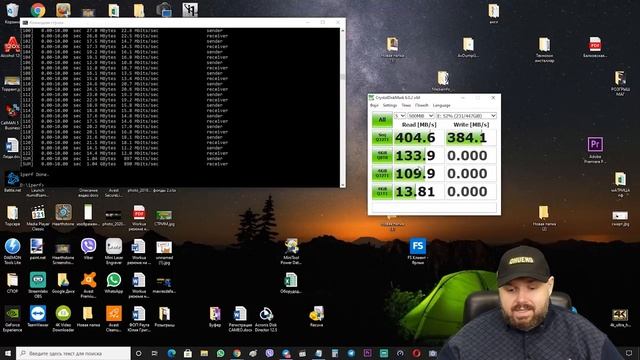Open the CTPVM.jpg image on desktop
The height and width of the screenshot is (360, 640).
pos(164,217)
